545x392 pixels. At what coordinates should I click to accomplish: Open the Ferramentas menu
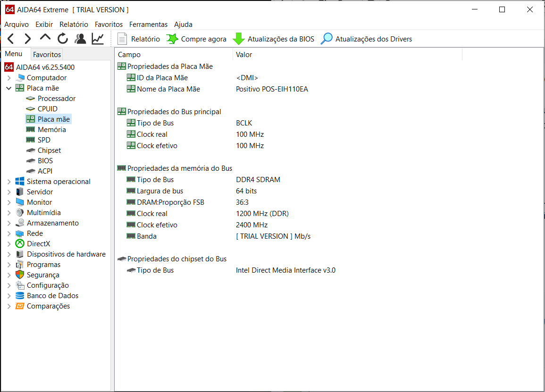[149, 25]
